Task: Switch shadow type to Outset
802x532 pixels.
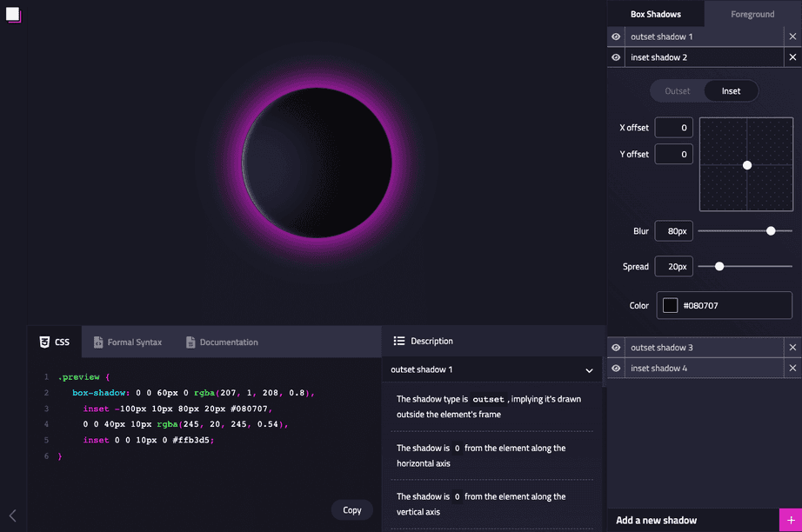Action: (x=678, y=91)
